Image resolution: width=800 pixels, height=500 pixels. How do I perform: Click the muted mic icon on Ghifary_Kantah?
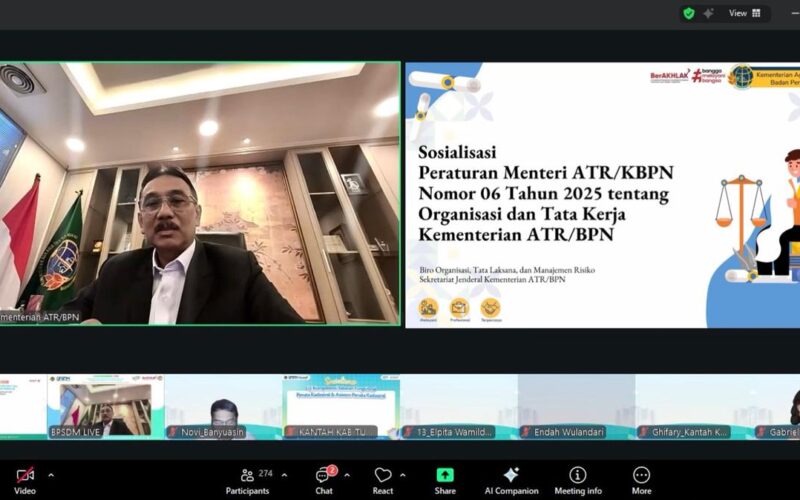pyautogui.click(x=644, y=432)
